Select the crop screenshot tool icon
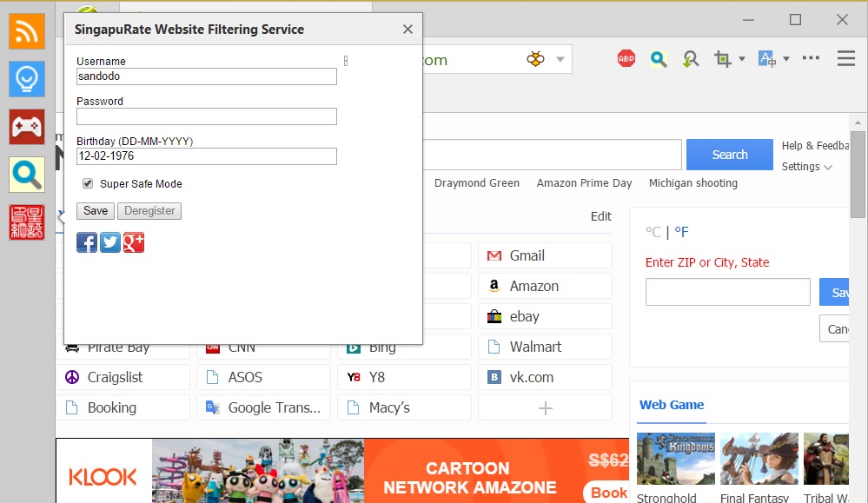This screenshot has height=503, width=868. (x=722, y=59)
